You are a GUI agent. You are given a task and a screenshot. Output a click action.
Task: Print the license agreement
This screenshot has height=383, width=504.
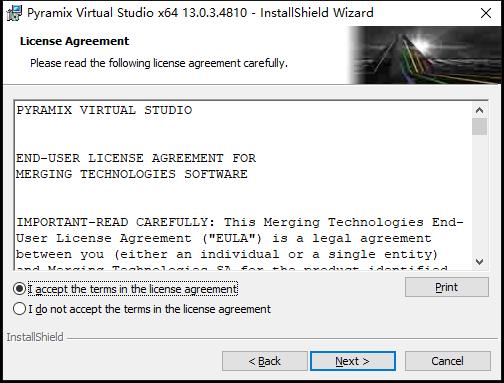point(447,287)
